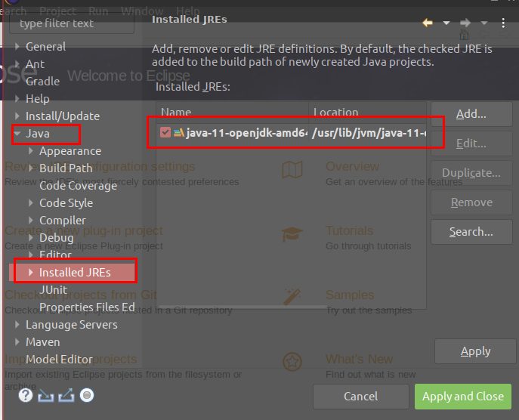Click the Apply button

point(475,351)
